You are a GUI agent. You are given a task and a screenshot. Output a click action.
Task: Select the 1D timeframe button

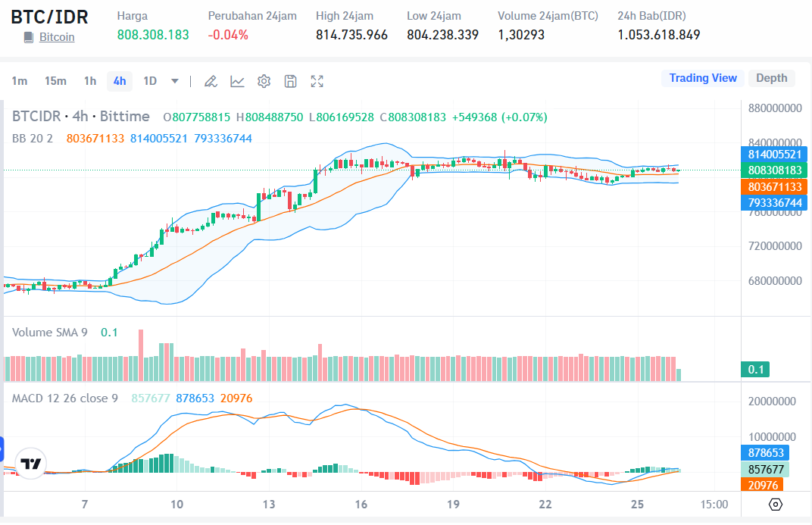click(x=150, y=81)
